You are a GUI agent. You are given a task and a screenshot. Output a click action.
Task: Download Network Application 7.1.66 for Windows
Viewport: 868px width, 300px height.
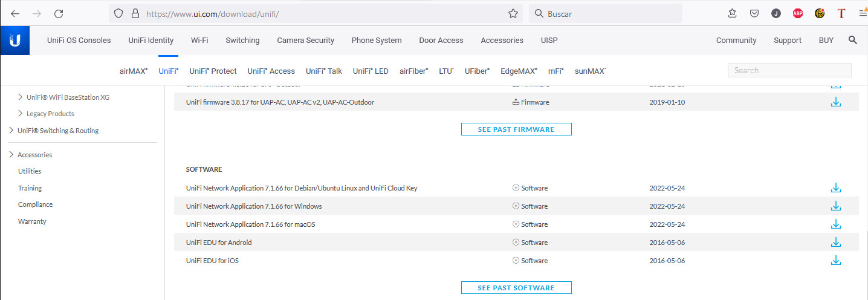pyautogui.click(x=836, y=206)
